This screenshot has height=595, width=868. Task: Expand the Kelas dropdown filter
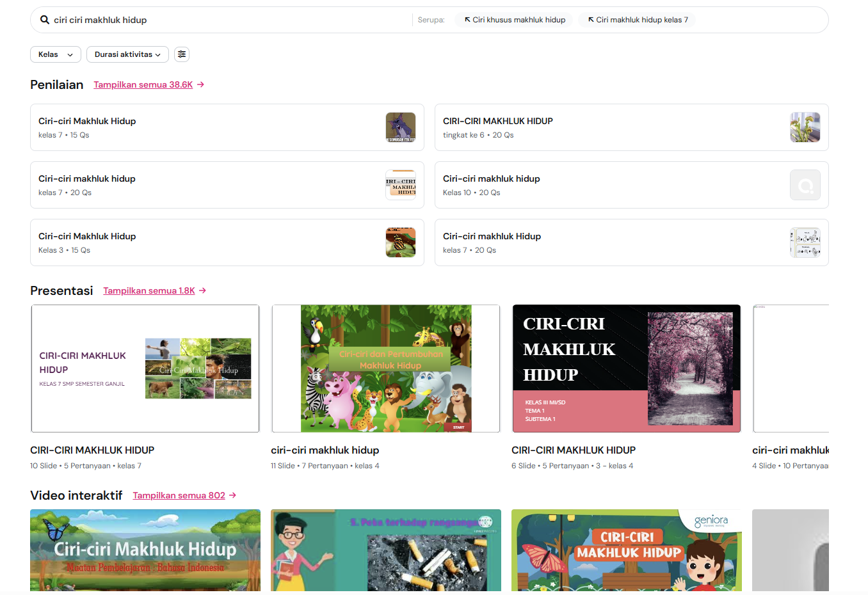click(x=56, y=54)
